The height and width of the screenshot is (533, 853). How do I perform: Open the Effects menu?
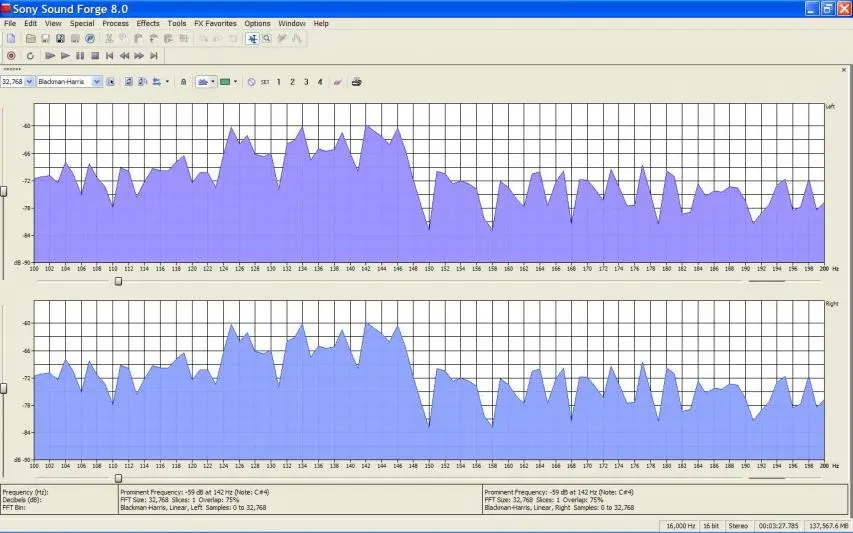[x=148, y=23]
